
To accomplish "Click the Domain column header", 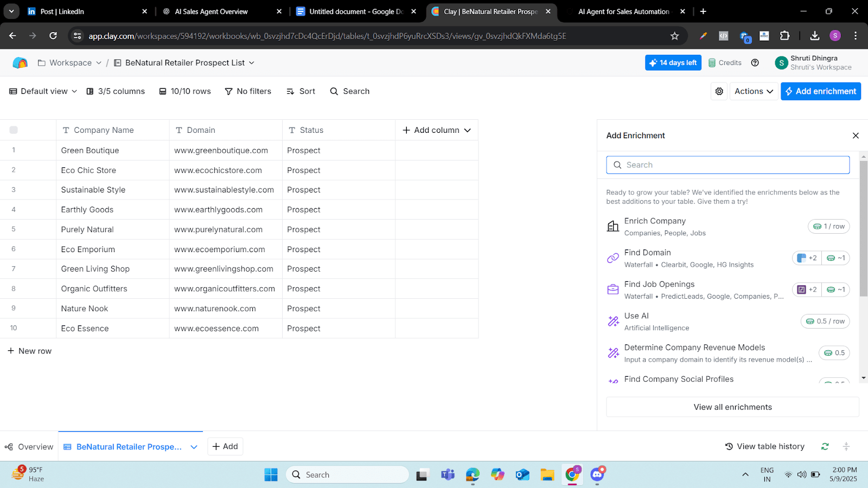I will 226,130.
